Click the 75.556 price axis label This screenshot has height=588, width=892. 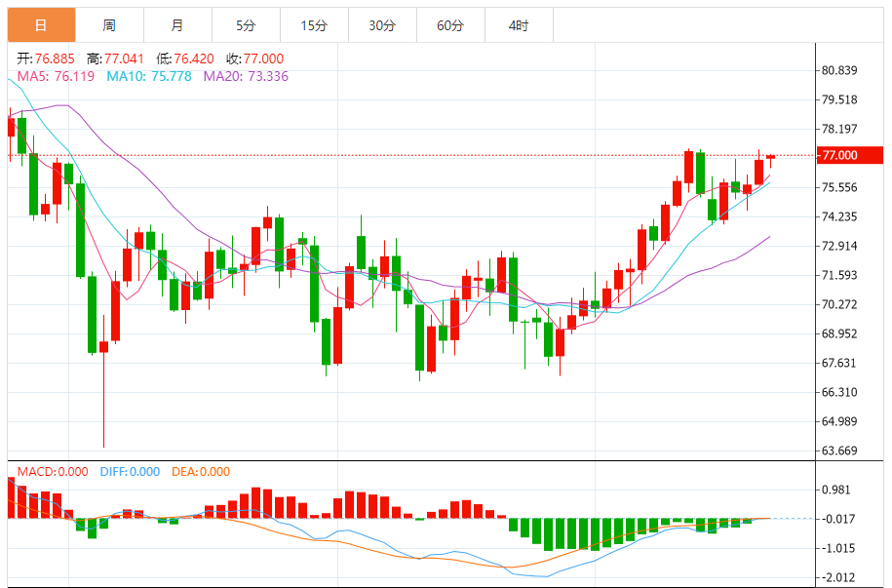(x=839, y=187)
